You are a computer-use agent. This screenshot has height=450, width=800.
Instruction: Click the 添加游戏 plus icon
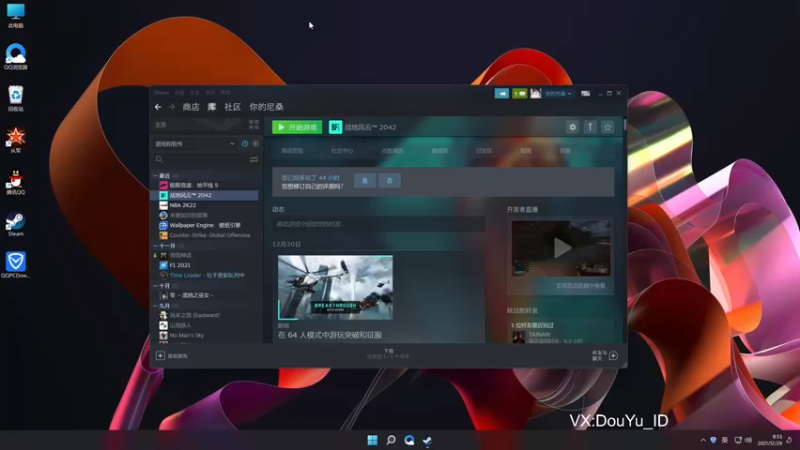click(160, 356)
